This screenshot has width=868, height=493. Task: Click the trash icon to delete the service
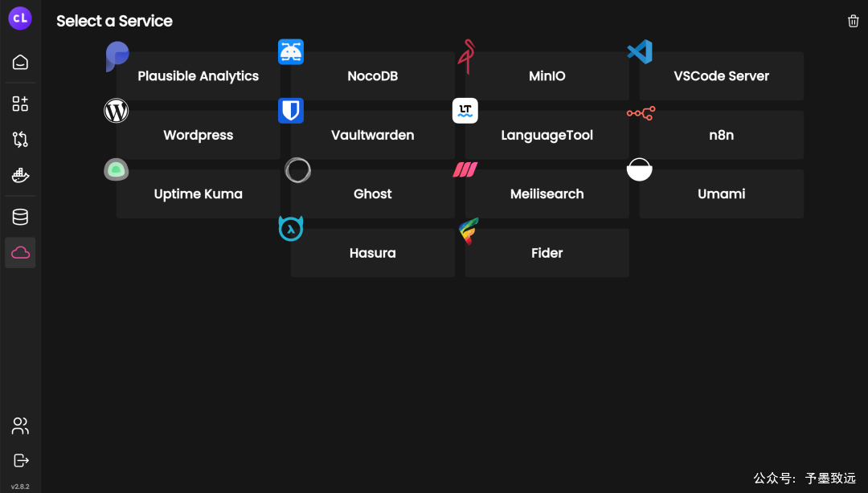[853, 21]
